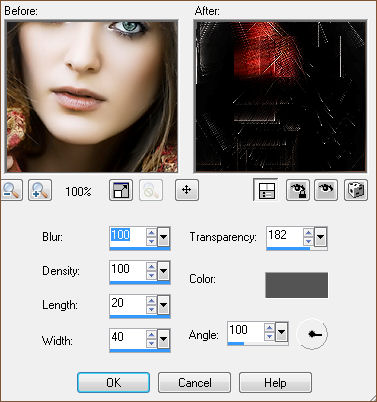377x402 pixels.
Task: Click the zoom out magnifier icon
Action: coord(11,190)
